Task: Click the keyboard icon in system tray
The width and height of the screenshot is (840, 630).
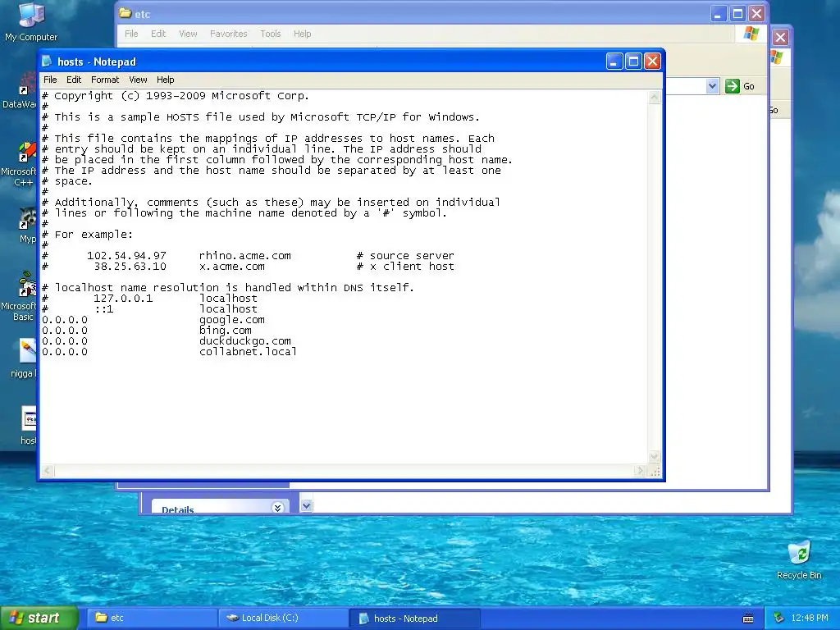Action: click(748, 619)
